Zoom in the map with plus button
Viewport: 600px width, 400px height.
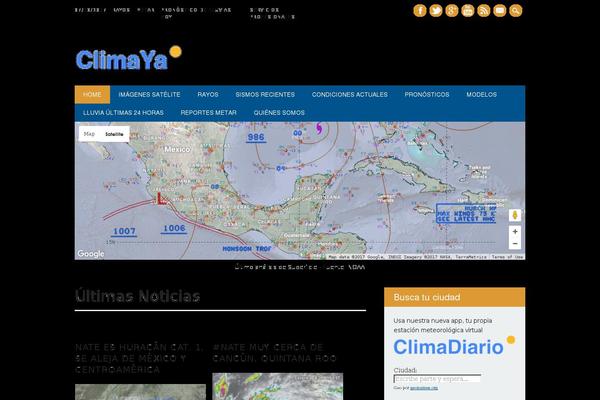[x=515, y=232]
